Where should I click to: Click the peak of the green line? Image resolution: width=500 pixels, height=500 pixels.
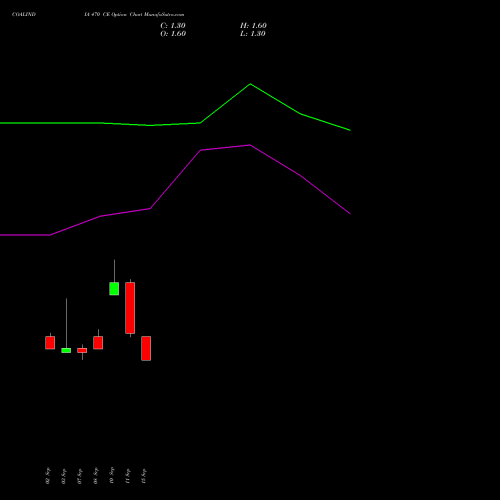click(250, 84)
